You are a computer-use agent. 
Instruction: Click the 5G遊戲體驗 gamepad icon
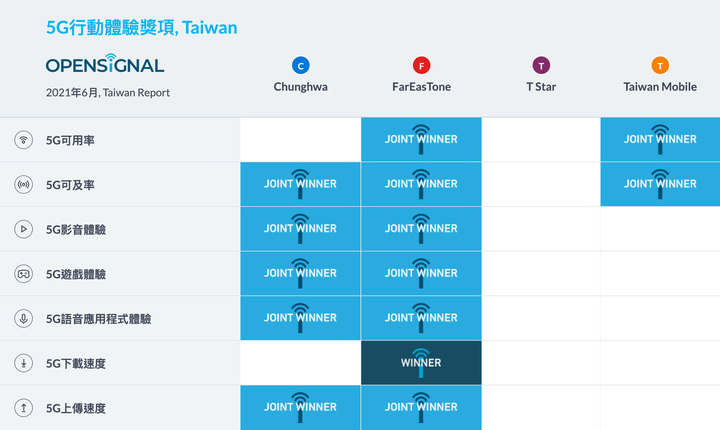click(x=23, y=274)
